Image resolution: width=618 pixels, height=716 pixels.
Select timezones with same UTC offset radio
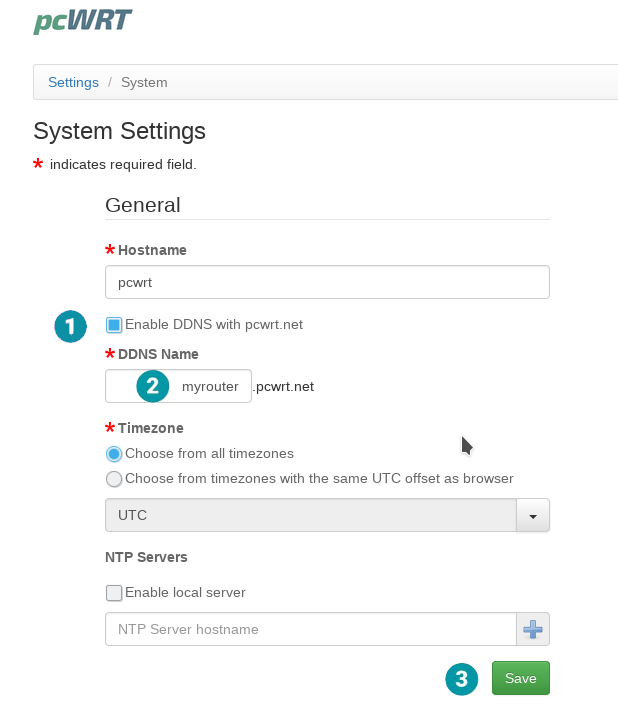pos(114,479)
